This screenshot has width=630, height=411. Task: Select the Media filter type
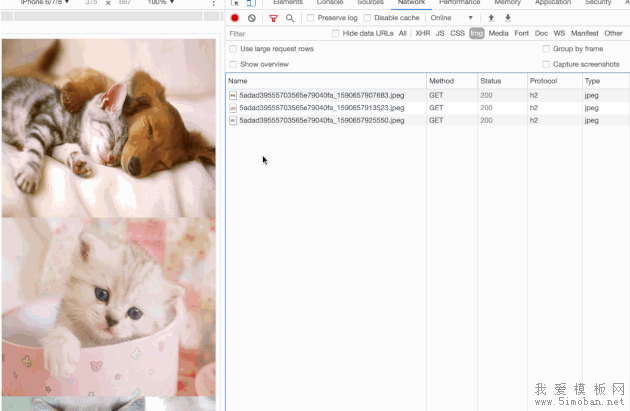(x=498, y=33)
